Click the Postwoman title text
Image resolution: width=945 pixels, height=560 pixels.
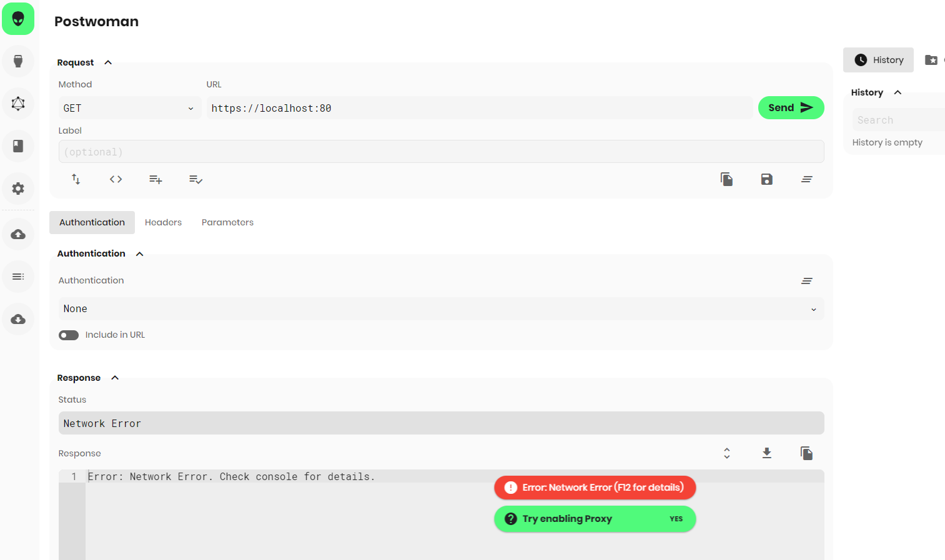tap(97, 21)
